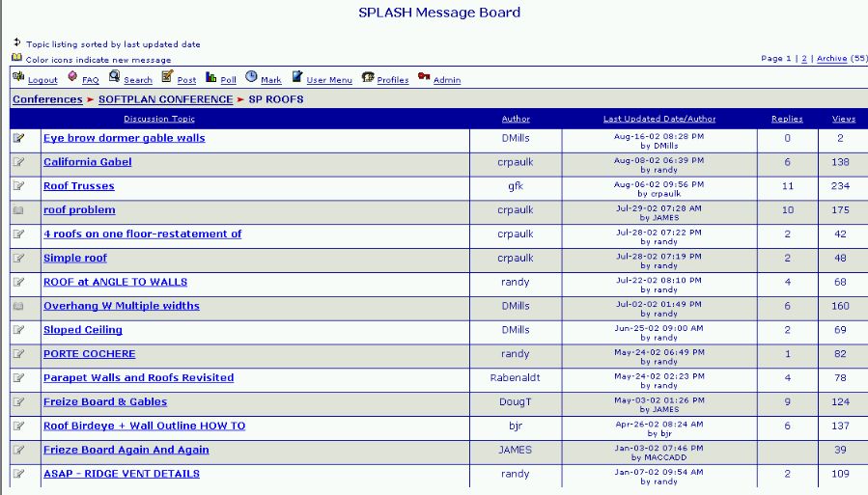Open the Roof Trusses topic
This screenshot has width=868, height=495.
tap(78, 186)
